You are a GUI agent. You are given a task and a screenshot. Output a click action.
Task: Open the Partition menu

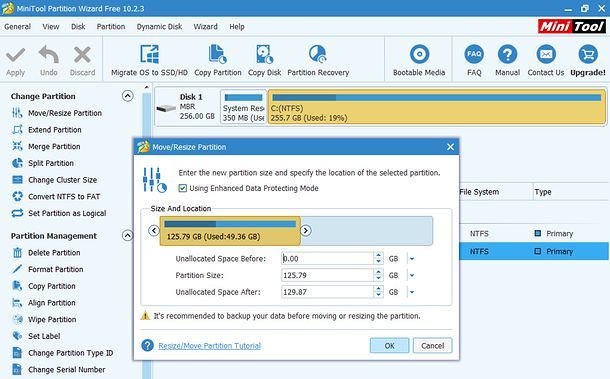tap(111, 27)
